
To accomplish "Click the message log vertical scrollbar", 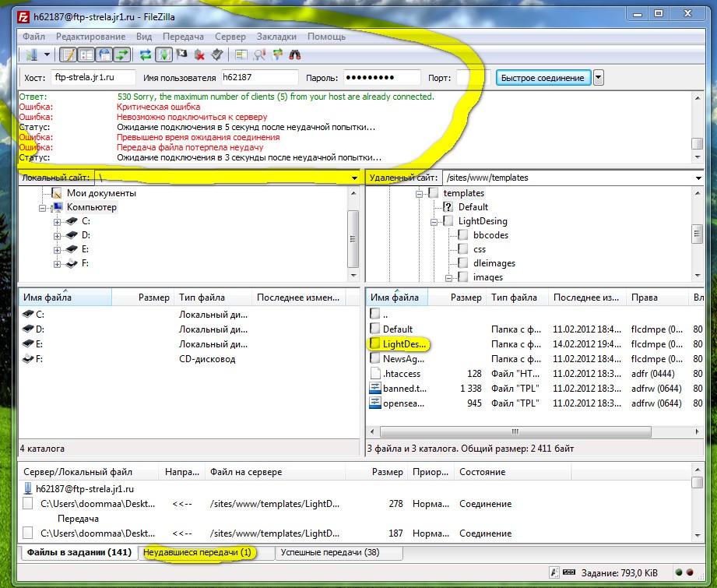I will tap(698, 127).
